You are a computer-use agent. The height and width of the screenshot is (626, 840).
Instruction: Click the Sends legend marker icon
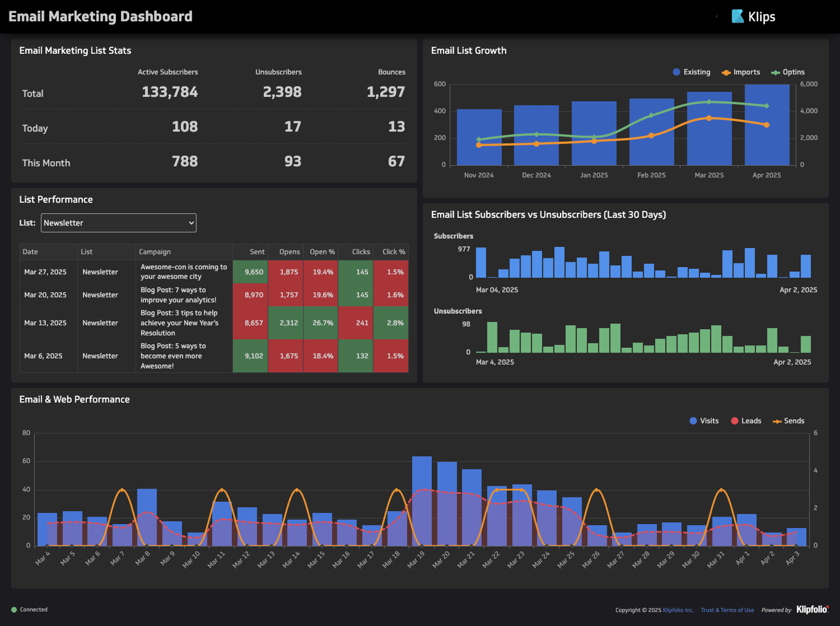tap(776, 421)
